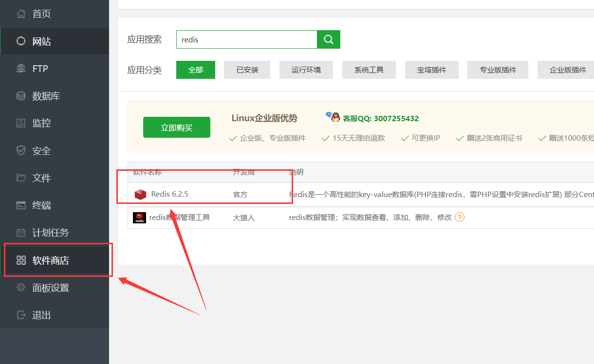The height and width of the screenshot is (364, 594).
Task: Click the calendar icon beside 计划任务
Action: click(21, 233)
